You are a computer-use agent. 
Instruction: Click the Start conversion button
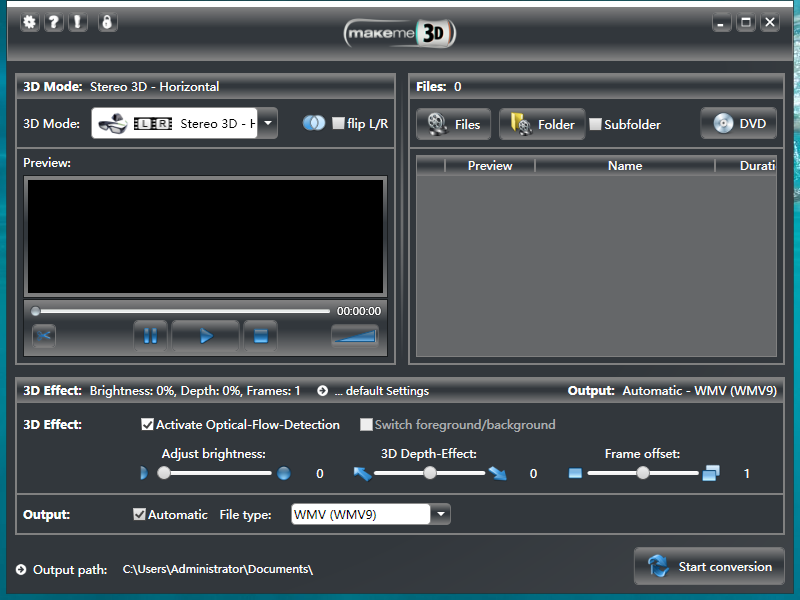click(709, 567)
